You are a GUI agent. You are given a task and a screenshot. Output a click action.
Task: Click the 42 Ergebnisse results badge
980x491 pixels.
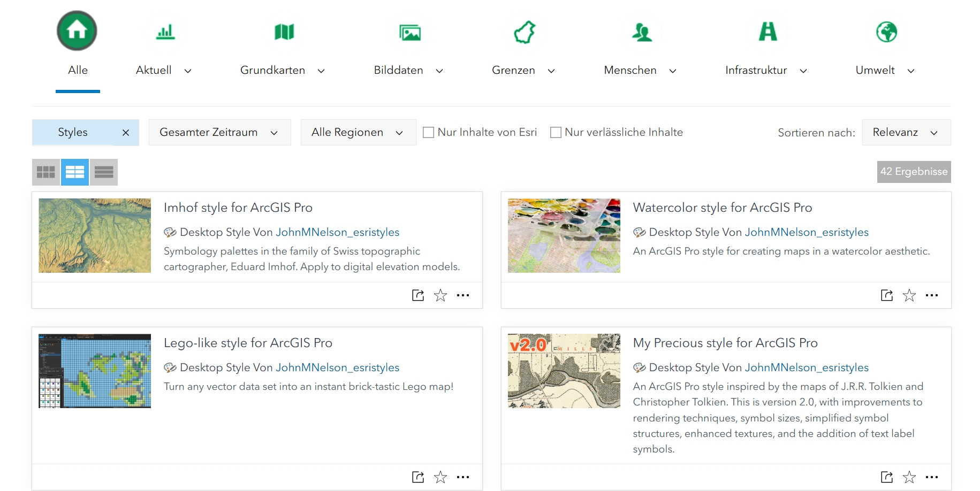pyautogui.click(x=914, y=172)
